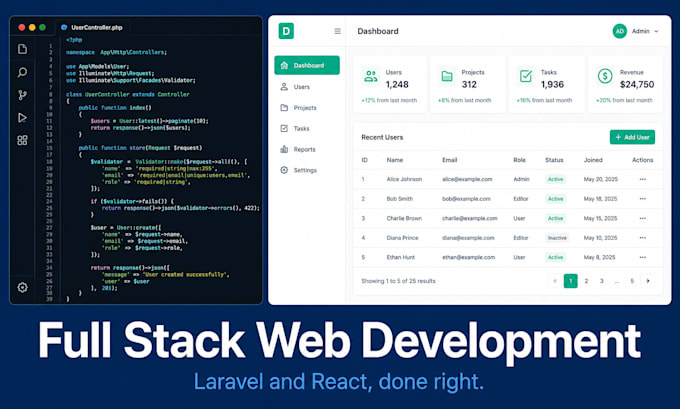Screen dimensions: 680x409
Task: Click bob@example.com email cell
Action: [466, 199]
